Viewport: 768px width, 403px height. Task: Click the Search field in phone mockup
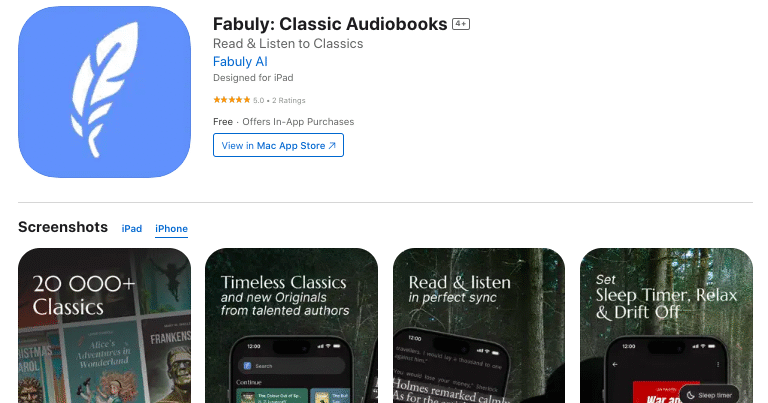[291, 366]
